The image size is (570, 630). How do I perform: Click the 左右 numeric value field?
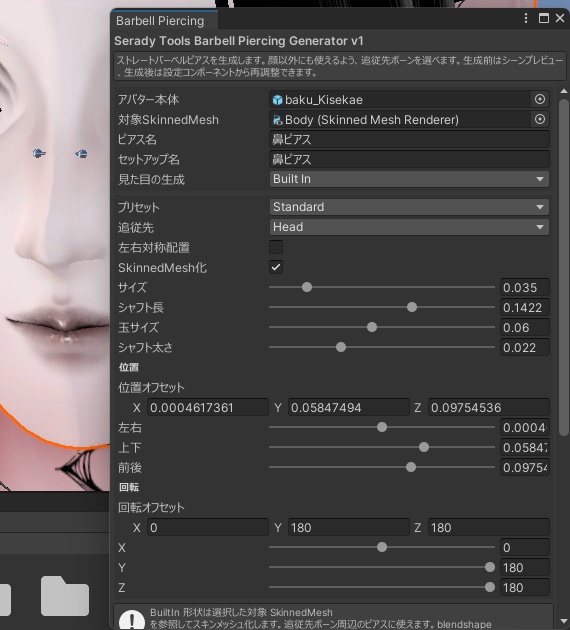click(525, 427)
